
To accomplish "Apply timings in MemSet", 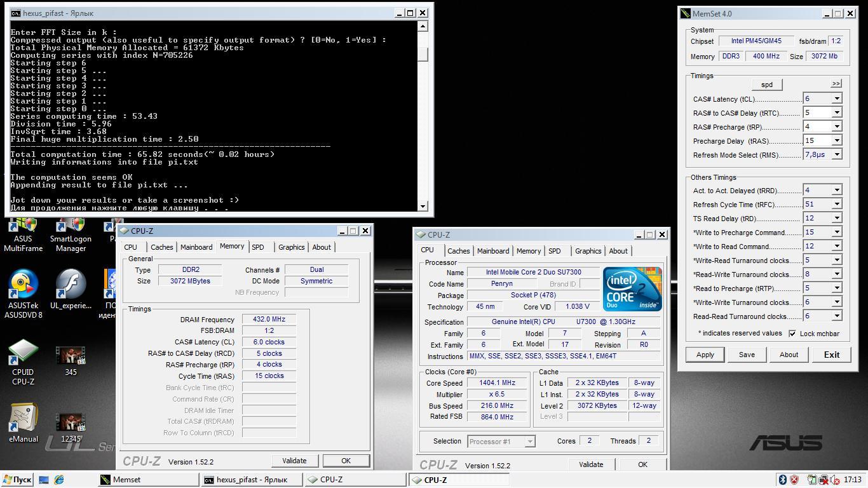I will tap(705, 355).
